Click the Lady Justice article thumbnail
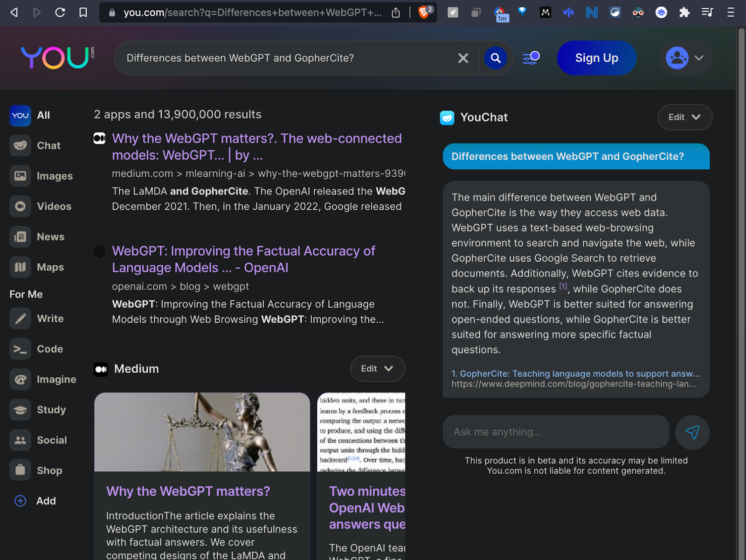Image resolution: width=746 pixels, height=560 pixels. [202, 432]
